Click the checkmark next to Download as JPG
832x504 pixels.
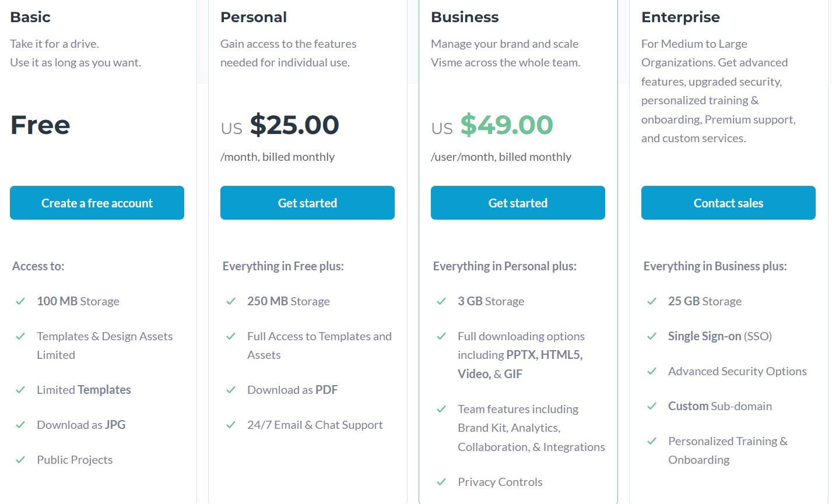click(20, 425)
